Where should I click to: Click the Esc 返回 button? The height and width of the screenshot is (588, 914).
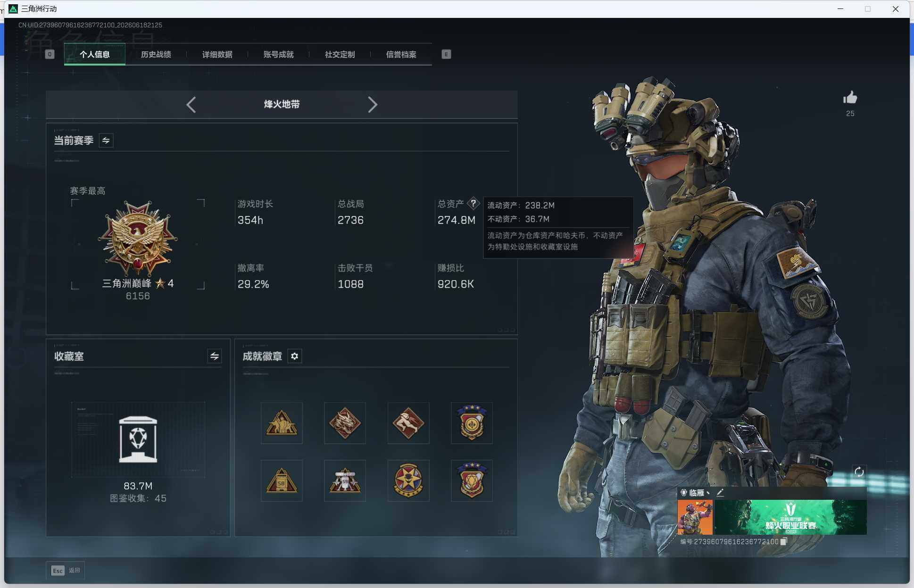(x=66, y=571)
